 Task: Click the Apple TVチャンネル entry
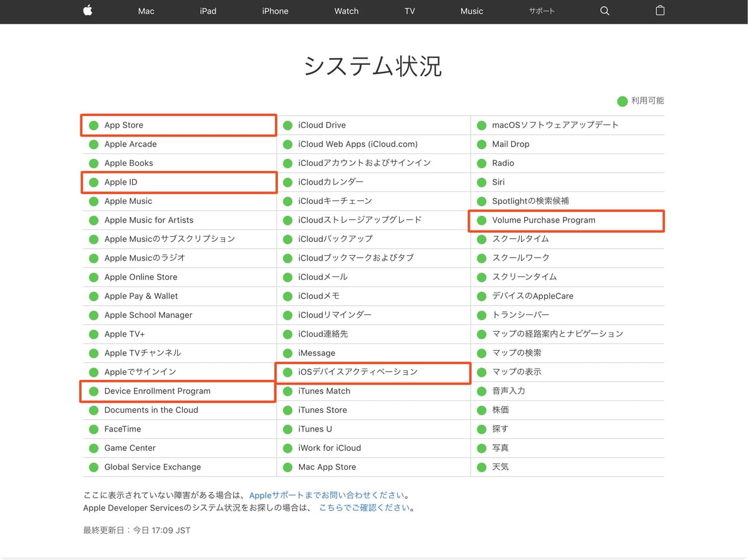pyautogui.click(x=143, y=353)
